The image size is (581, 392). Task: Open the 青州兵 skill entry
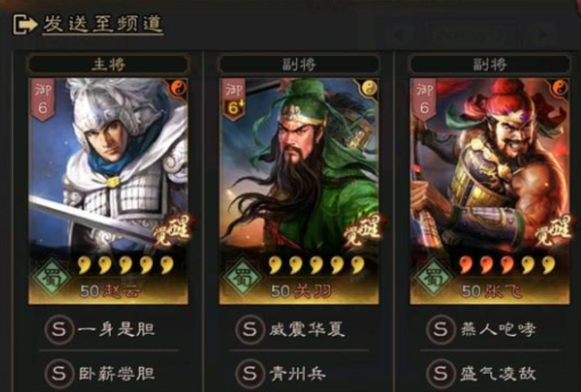tap(281, 373)
